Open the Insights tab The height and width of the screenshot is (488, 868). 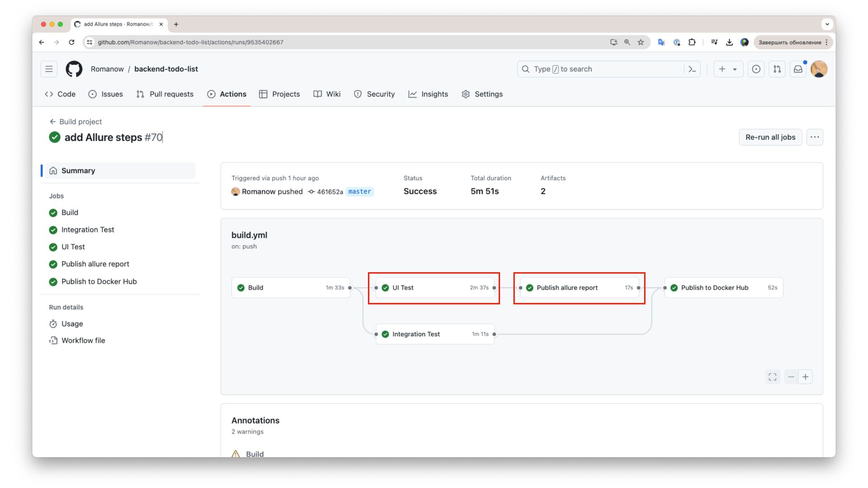point(428,94)
